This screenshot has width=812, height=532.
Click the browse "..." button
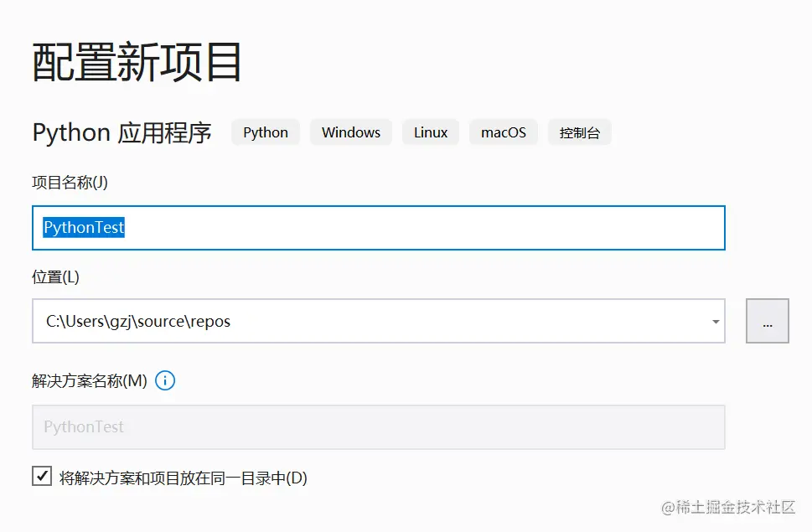tap(767, 321)
